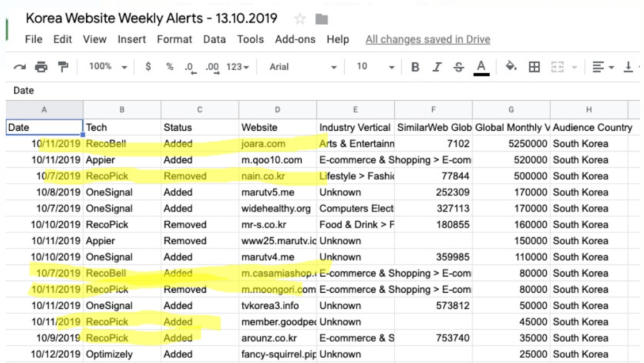
Task: Expand the font size 10 dropdown
Action: [x=375, y=67]
